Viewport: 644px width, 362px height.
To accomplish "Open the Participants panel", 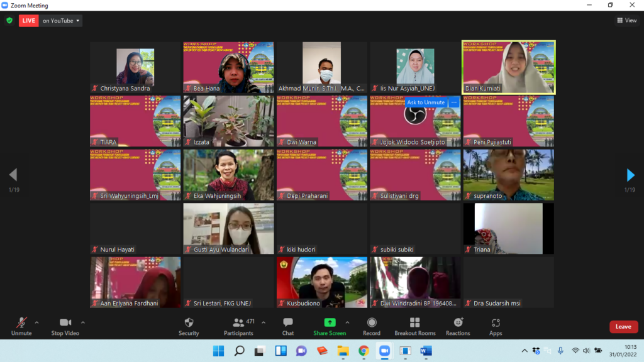I will coord(239,326).
